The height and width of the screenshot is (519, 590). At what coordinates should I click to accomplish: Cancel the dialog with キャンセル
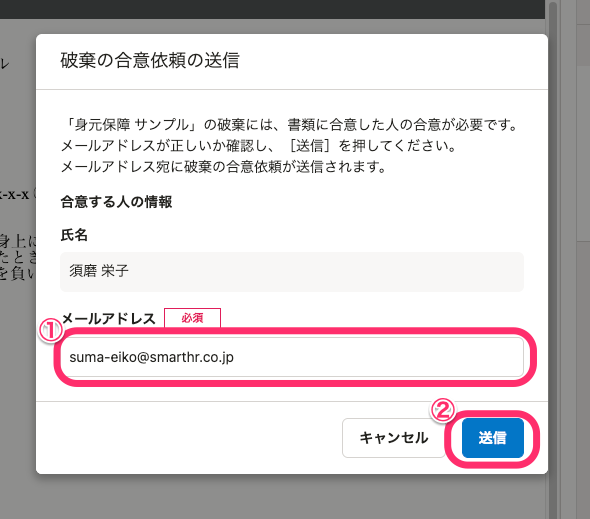[394, 438]
